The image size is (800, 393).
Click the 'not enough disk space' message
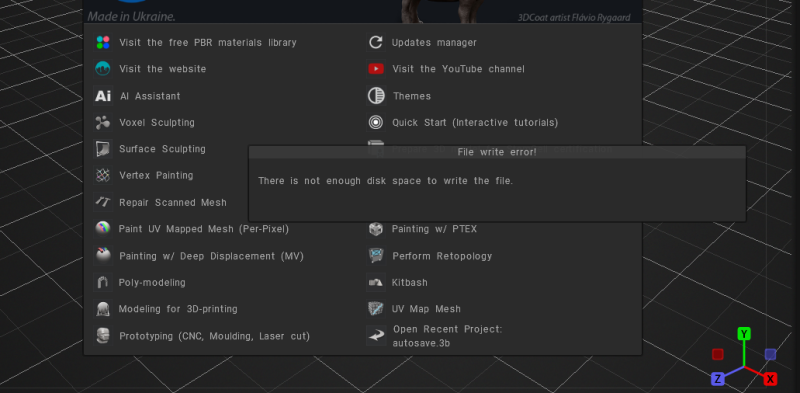(x=385, y=181)
